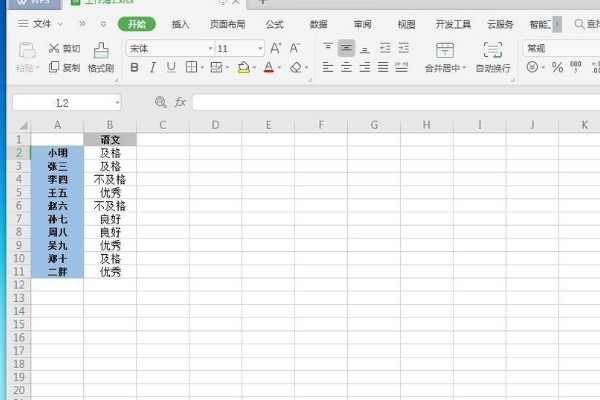The width and height of the screenshot is (600, 400).
Task: Justify text alignment
Action: (x=383, y=67)
